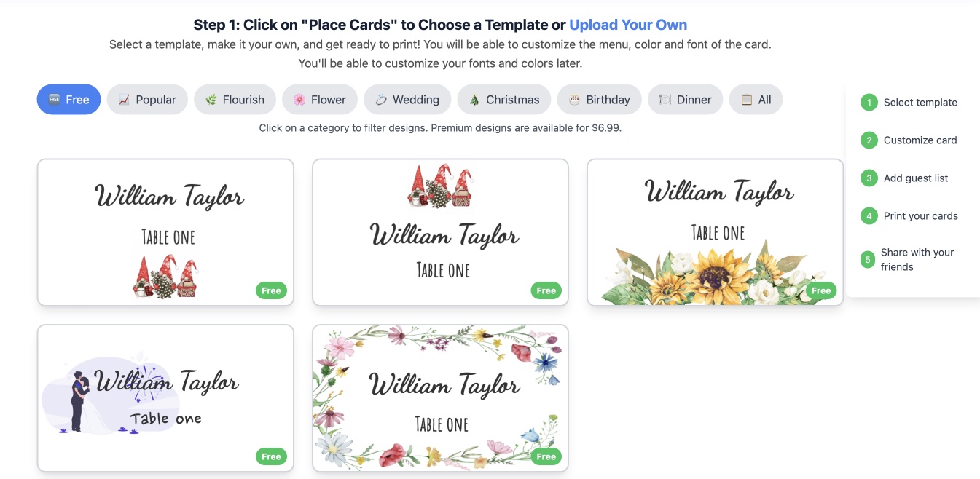Pick the gnomes-below-name place card template

165,232
